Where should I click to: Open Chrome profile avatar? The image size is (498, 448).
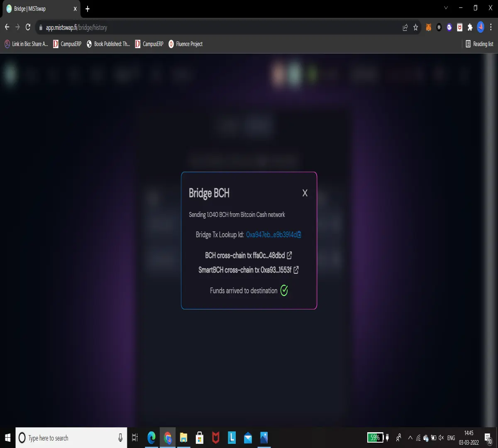pos(481,27)
